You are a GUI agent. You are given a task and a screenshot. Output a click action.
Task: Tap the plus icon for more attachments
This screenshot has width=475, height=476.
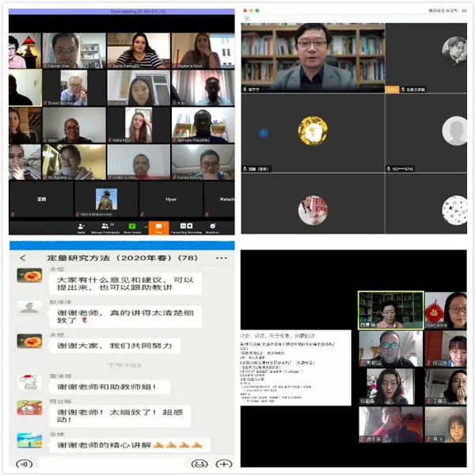coord(224,463)
